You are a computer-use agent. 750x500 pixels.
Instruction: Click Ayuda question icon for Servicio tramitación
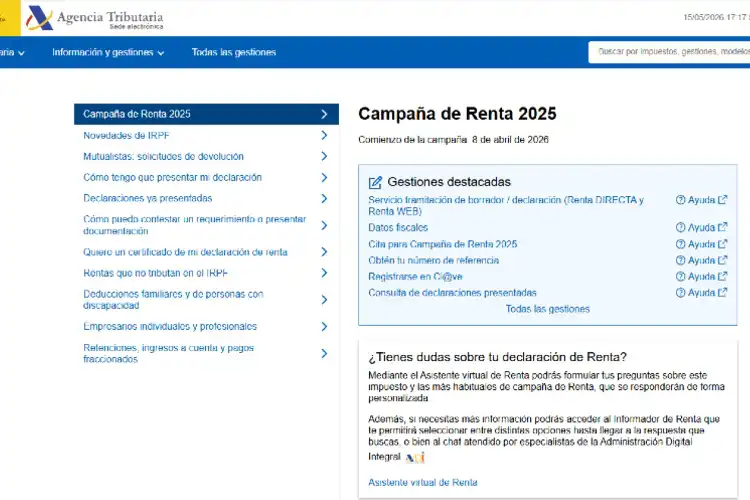click(681, 200)
